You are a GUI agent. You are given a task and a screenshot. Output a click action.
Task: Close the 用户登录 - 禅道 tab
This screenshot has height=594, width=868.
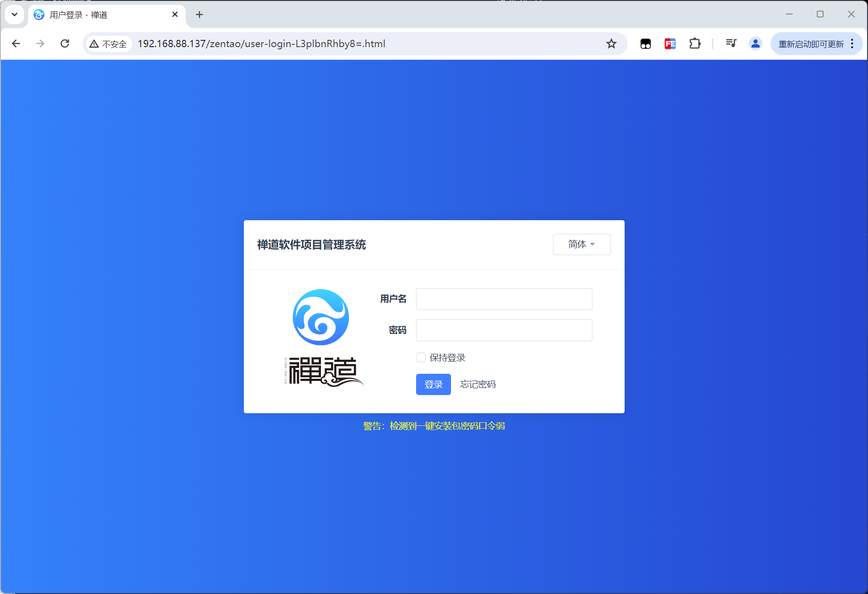175,14
